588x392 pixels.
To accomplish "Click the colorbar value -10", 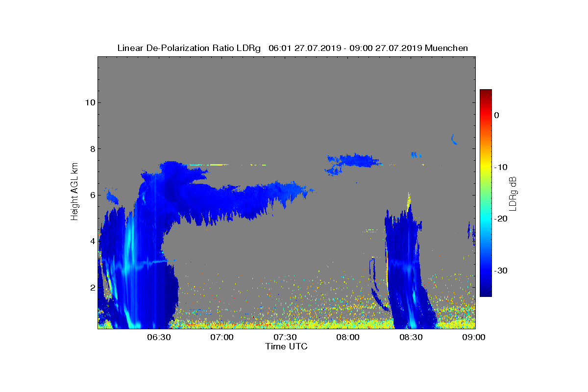I will 501,167.
